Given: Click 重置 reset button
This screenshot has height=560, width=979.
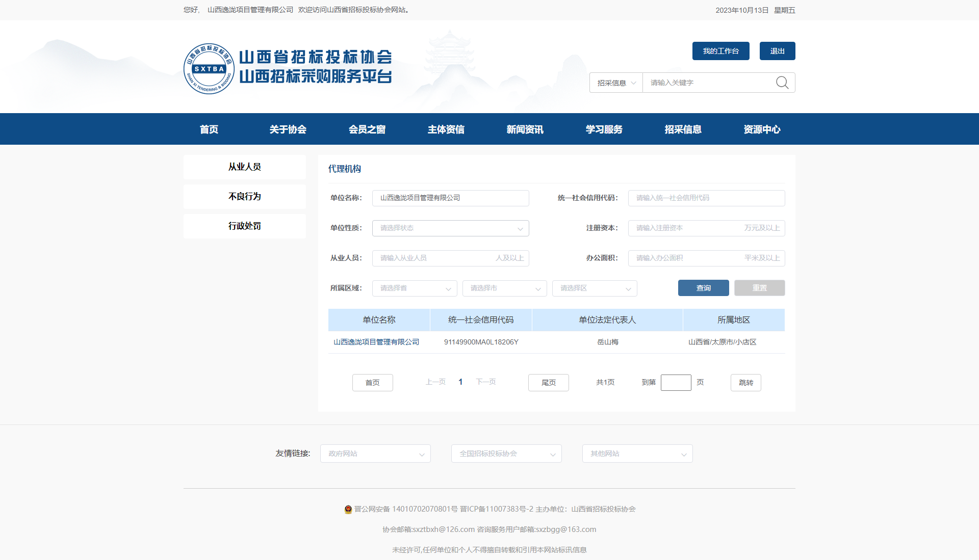Looking at the screenshot, I should pyautogui.click(x=760, y=288).
